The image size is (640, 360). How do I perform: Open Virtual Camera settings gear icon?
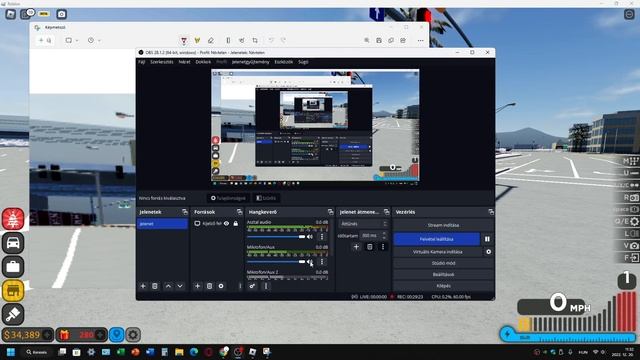click(488, 252)
